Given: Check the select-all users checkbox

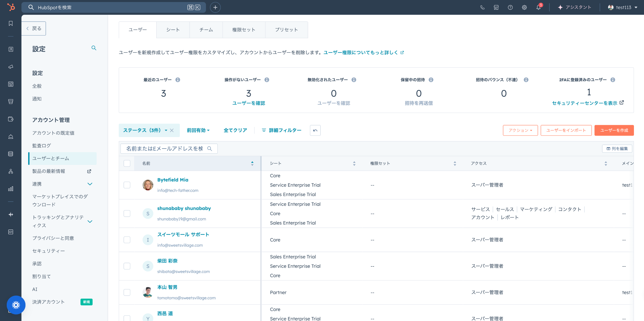Looking at the screenshot, I should (x=127, y=163).
